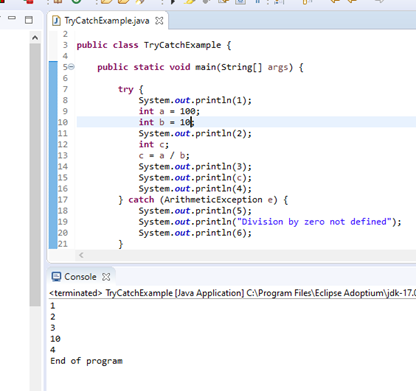Maximize the left side view panel
Screen dimensions: 416x391
(x=29, y=20)
